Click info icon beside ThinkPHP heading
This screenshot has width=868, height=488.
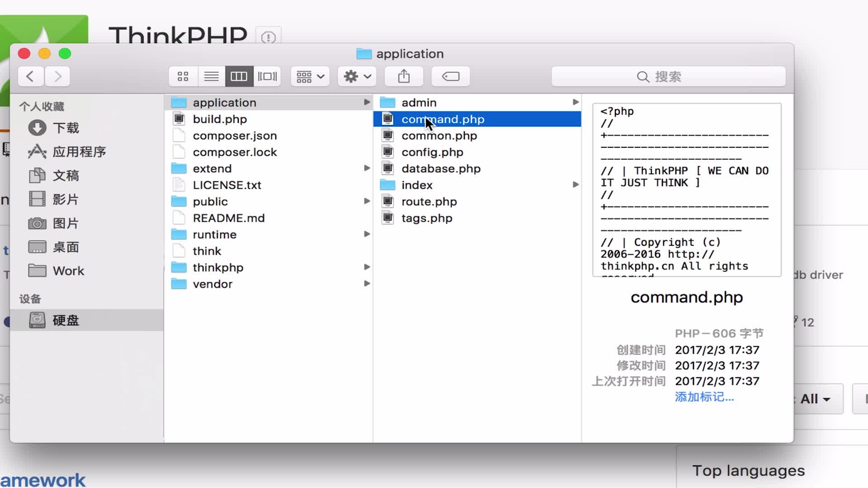pyautogui.click(x=269, y=37)
